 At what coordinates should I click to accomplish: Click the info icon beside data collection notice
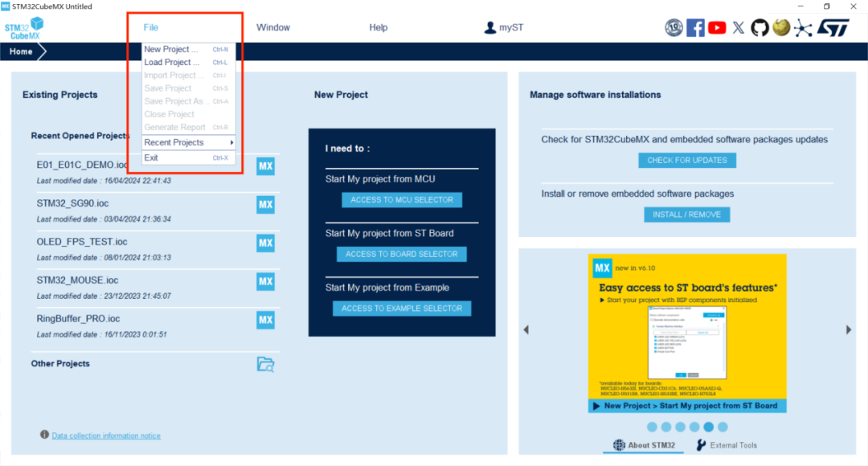44,435
